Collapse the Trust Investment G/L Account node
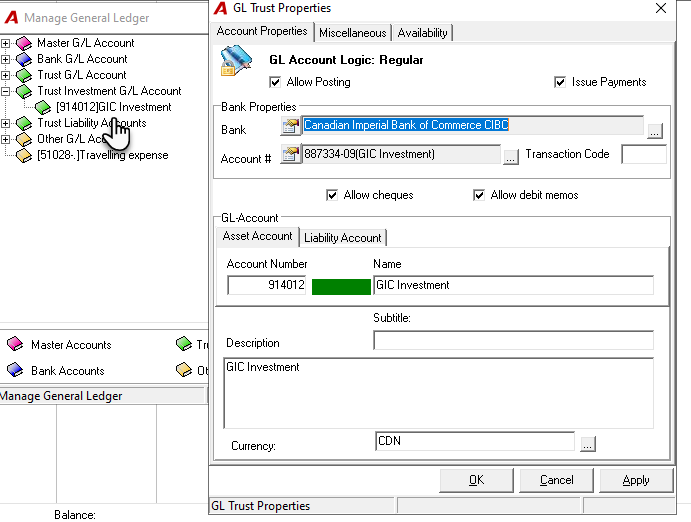 [5, 91]
